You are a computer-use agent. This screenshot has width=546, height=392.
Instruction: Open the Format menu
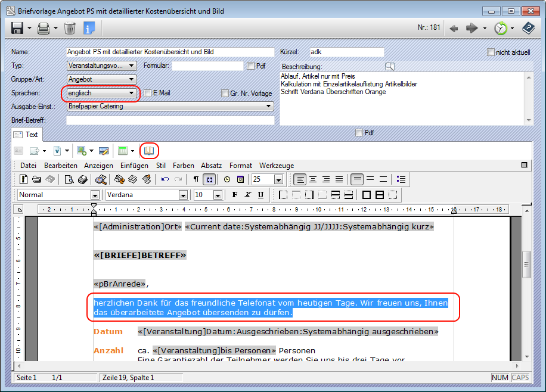tap(241, 166)
